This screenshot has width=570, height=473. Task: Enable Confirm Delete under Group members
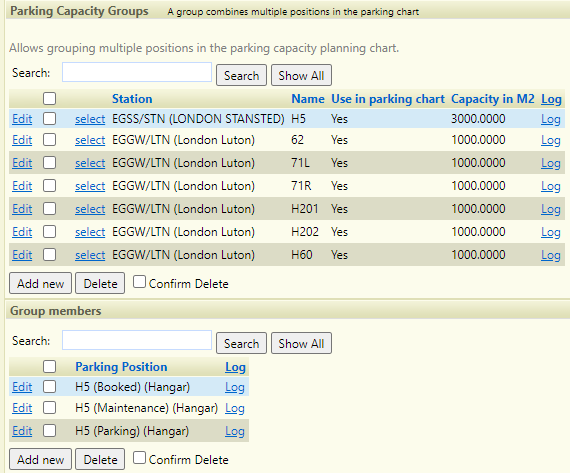[x=139, y=458]
